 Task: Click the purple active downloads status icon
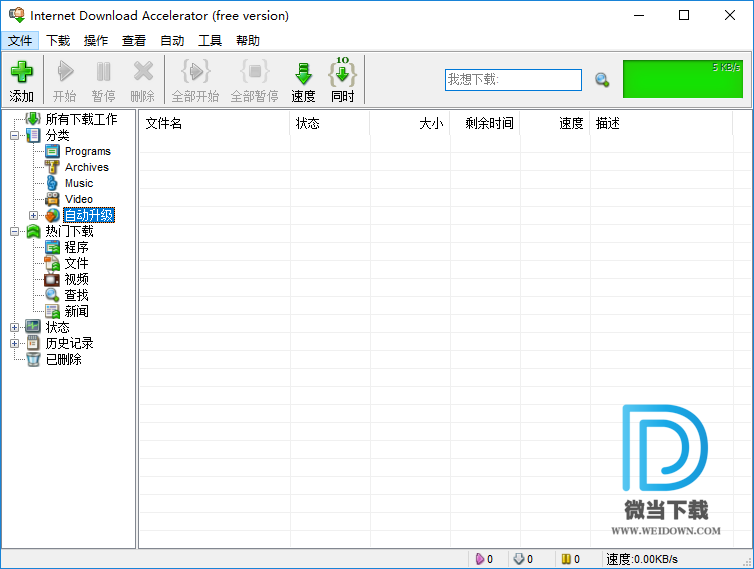click(x=479, y=559)
